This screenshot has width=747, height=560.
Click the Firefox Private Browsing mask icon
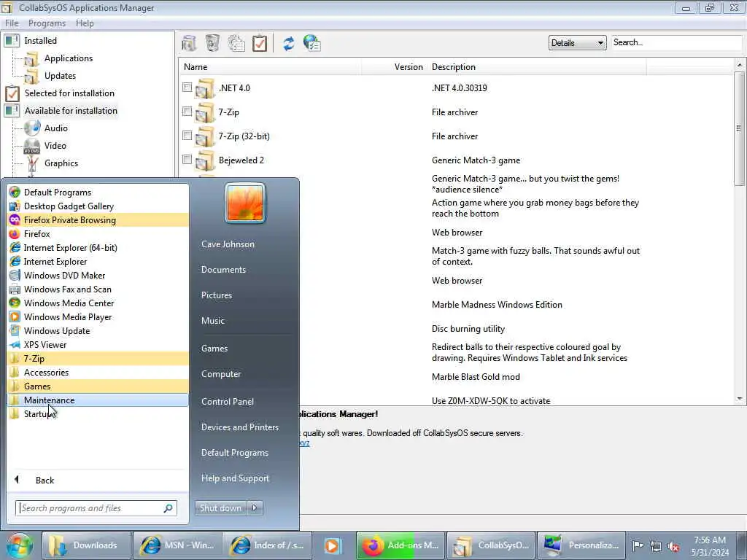click(15, 220)
